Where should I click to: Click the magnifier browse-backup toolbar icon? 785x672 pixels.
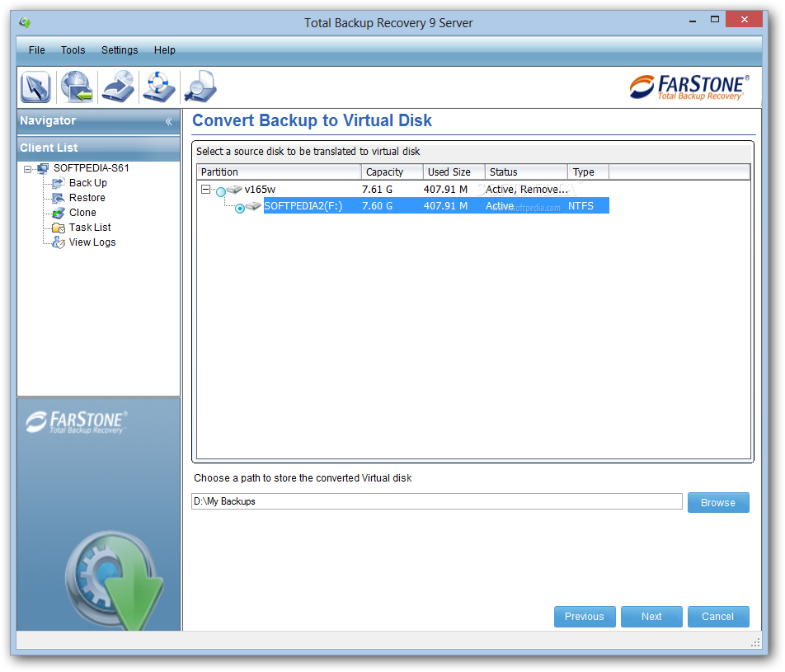[x=200, y=87]
